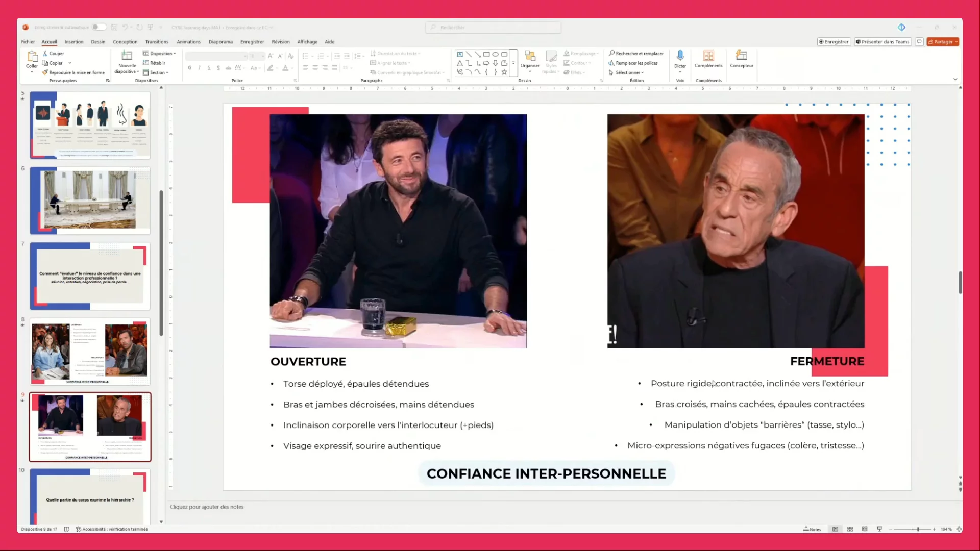Switch to reading view in status bar
This screenshot has width=980, height=551.
[x=865, y=529]
